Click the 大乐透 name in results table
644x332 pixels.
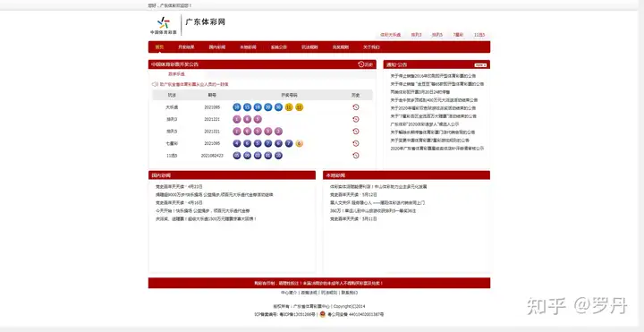[x=172, y=107]
